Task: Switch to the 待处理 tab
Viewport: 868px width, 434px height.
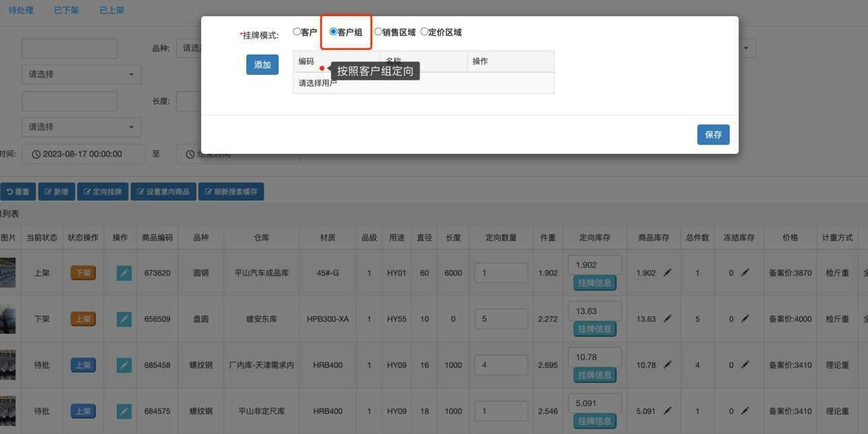Action: coord(21,10)
